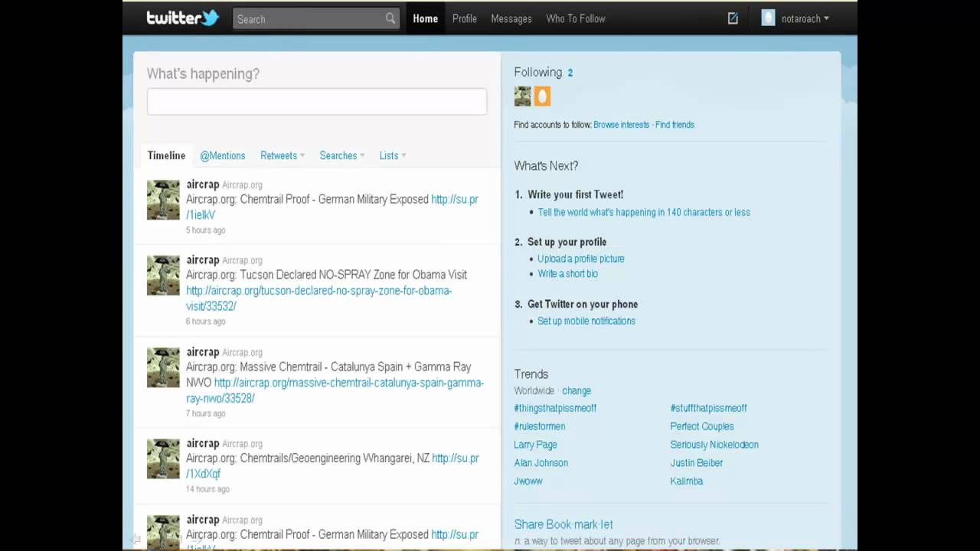Open Kalimba trend

[x=687, y=482]
